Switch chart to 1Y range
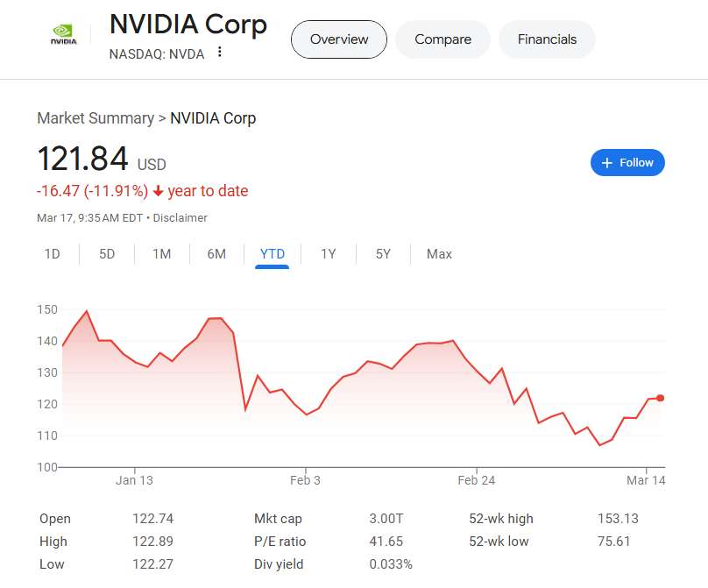The height and width of the screenshot is (588, 708). pyautogui.click(x=328, y=254)
